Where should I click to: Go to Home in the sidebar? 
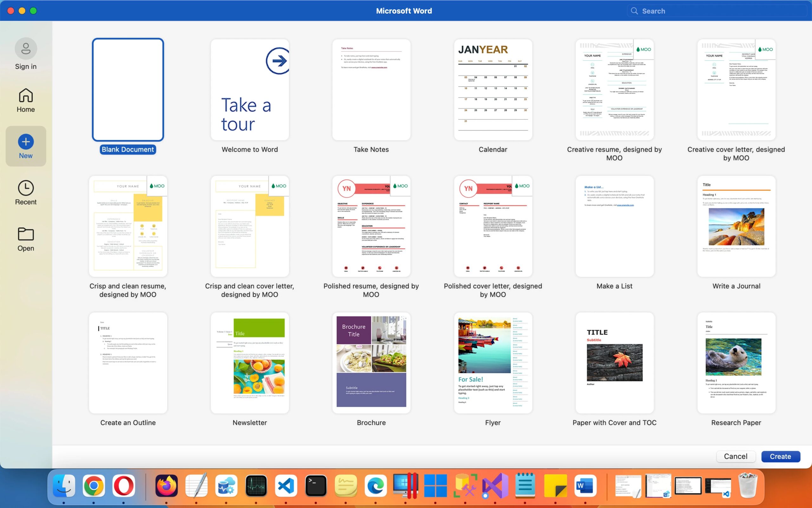tap(26, 100)
